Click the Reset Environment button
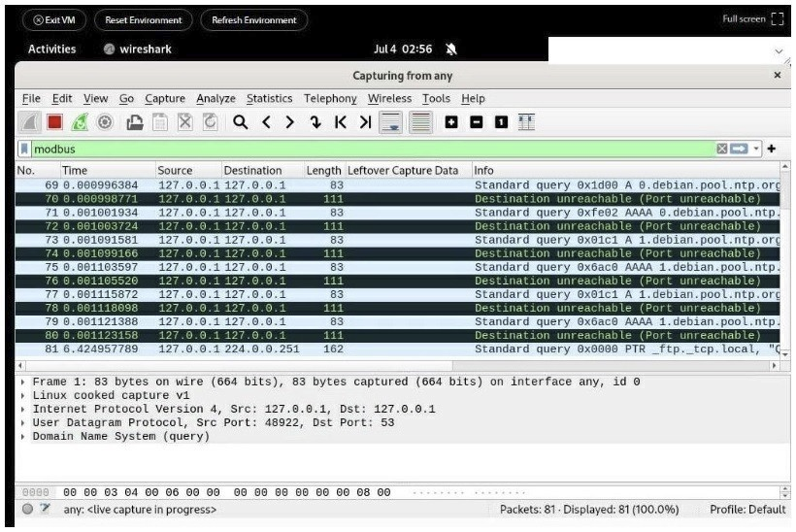Viewport: 796px width, 532px height. pyautogui.click(x=143, y=19)
